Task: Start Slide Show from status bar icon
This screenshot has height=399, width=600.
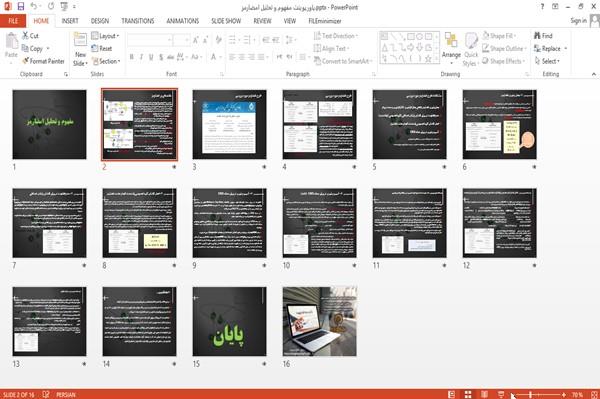Action: 501,394
